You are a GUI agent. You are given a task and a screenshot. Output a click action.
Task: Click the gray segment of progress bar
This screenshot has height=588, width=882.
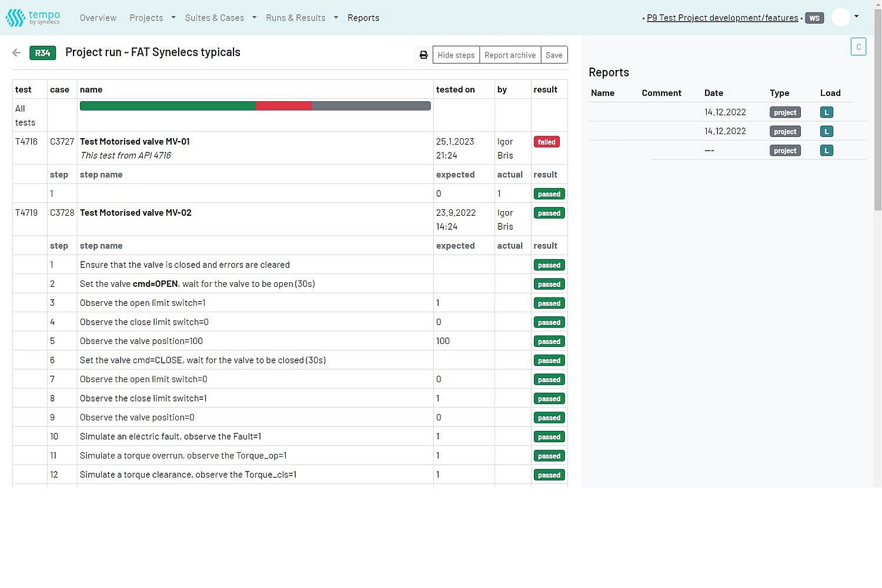[x=371, y=106]
